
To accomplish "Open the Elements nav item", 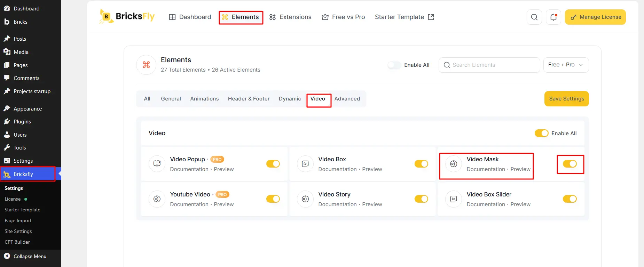I will pyautogui.click(x=241, y=17).
